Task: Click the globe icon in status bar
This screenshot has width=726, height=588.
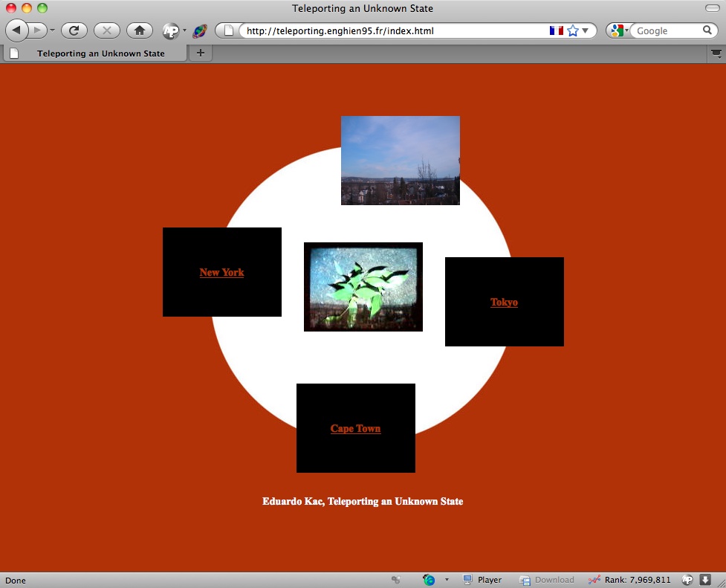Action: (x=429, y=580)
